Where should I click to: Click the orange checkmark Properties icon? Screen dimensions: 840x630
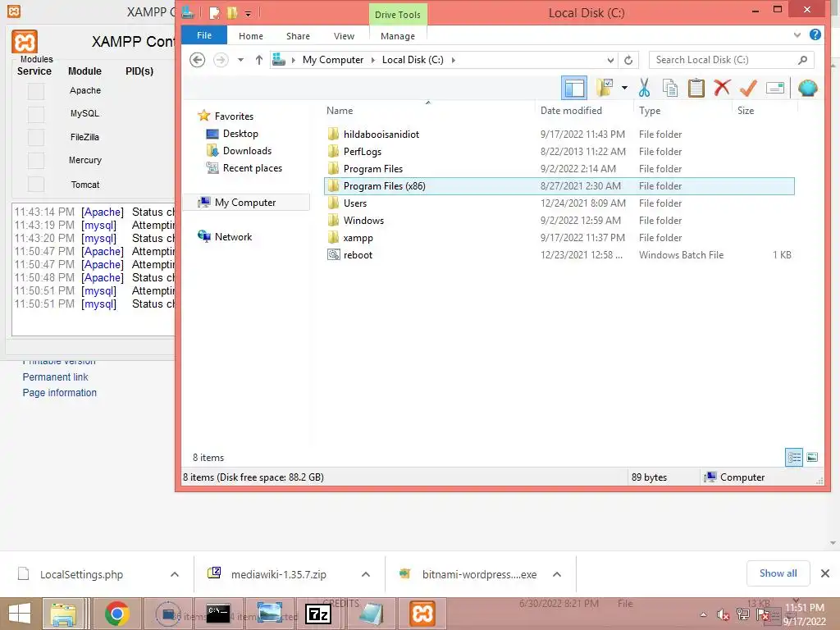coord(748,88)
